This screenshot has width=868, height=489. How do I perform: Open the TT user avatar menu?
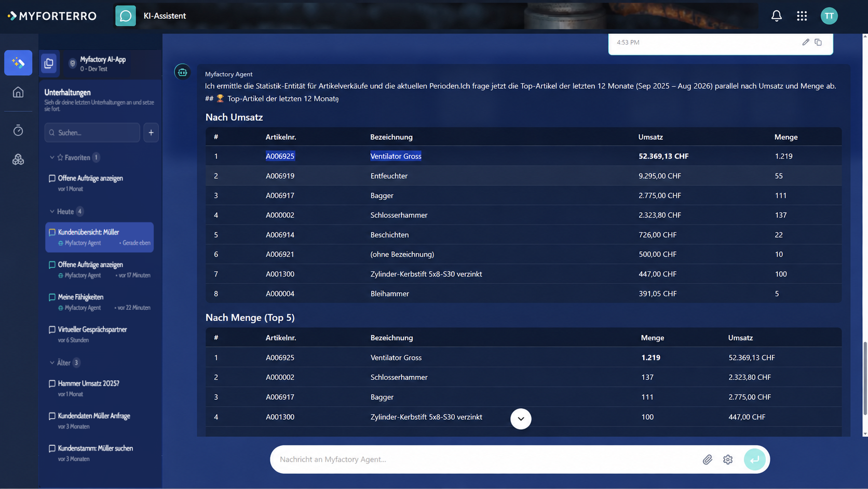829,16
